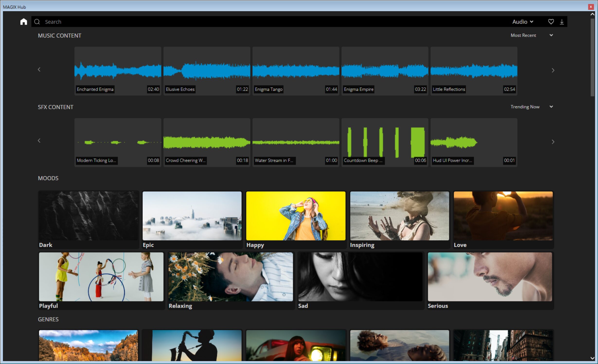
Task: Open the Relaxing mood category
Action: click(231, 281)
